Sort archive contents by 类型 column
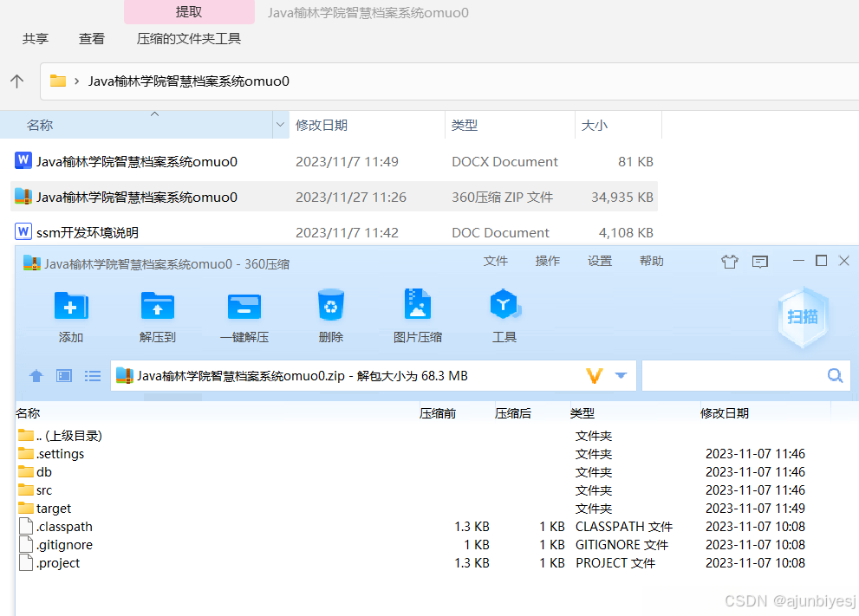Viewport: 859px width, 616px height. pyautogui.click(x=582, y=413)
